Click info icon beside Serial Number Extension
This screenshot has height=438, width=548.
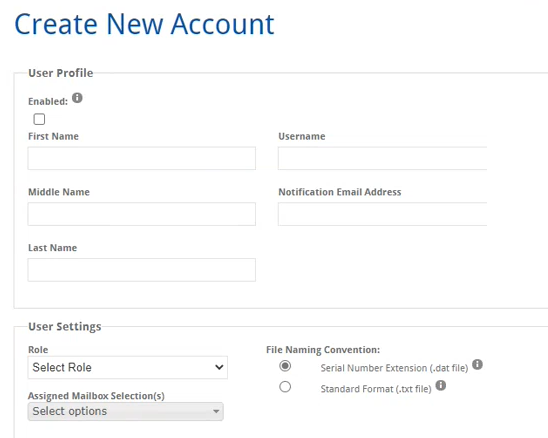click(x=477, y=365)
